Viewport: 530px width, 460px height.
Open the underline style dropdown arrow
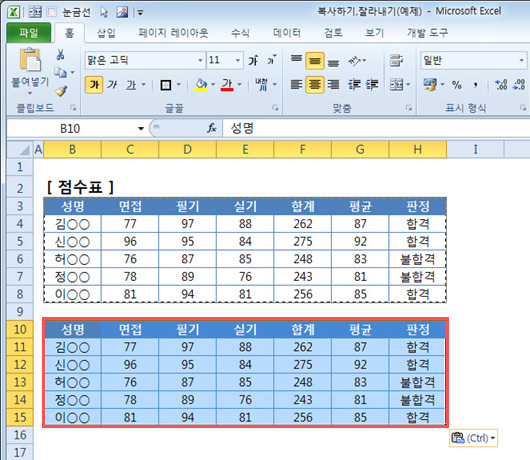[143, 84]
